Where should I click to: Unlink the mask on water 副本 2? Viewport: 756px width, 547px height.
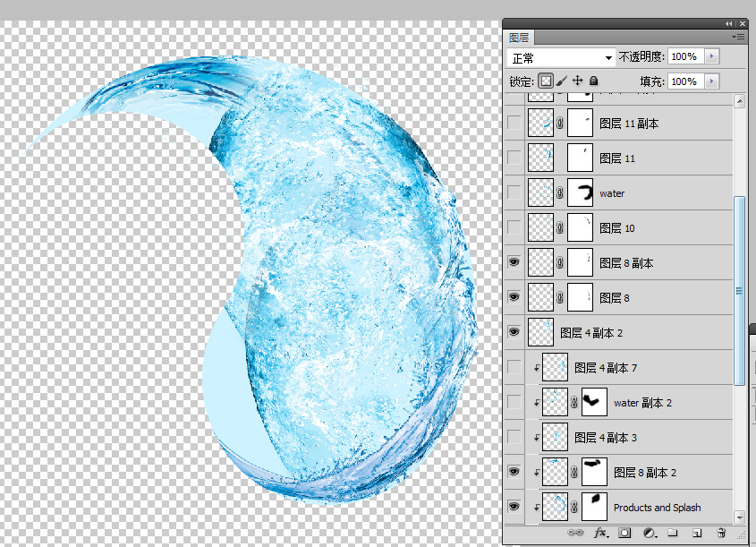[574, 402]
